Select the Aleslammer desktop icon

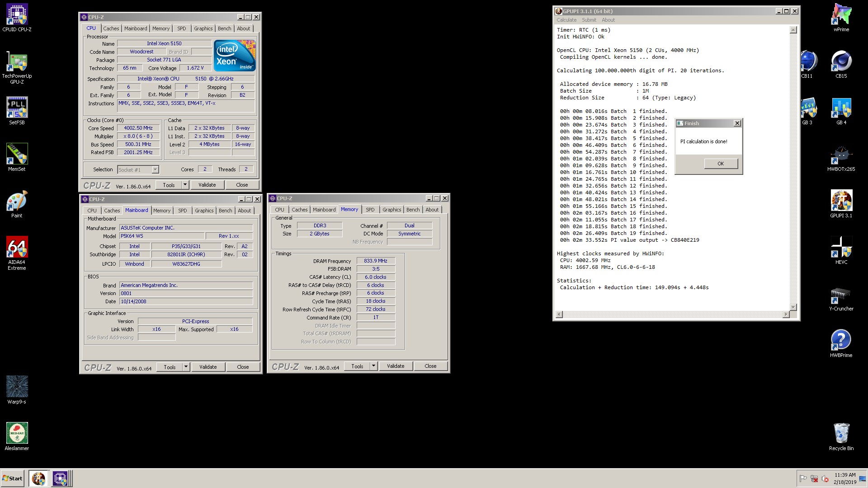(x=17, y=436)
